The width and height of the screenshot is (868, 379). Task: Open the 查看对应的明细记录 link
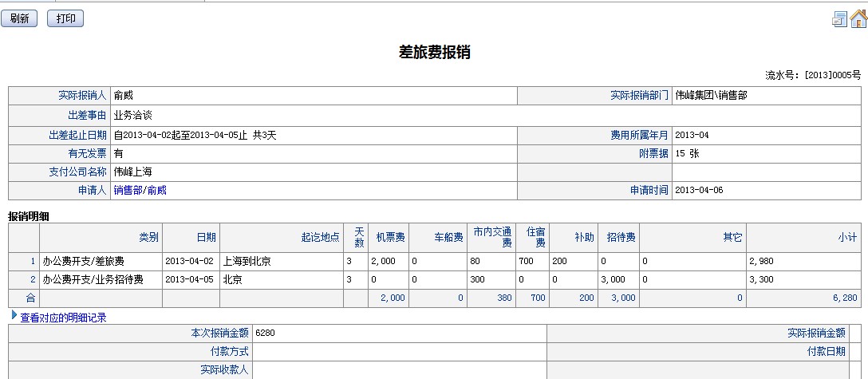pyautogui.click(x=63, y=318)
